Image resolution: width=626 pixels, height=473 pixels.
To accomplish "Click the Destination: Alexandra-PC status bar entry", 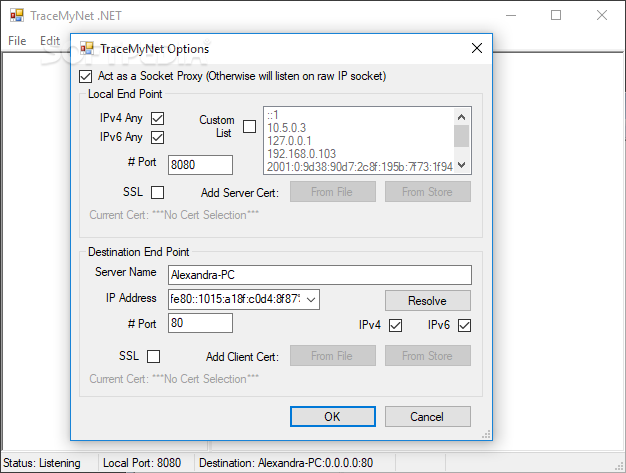I will coord(286,463).
